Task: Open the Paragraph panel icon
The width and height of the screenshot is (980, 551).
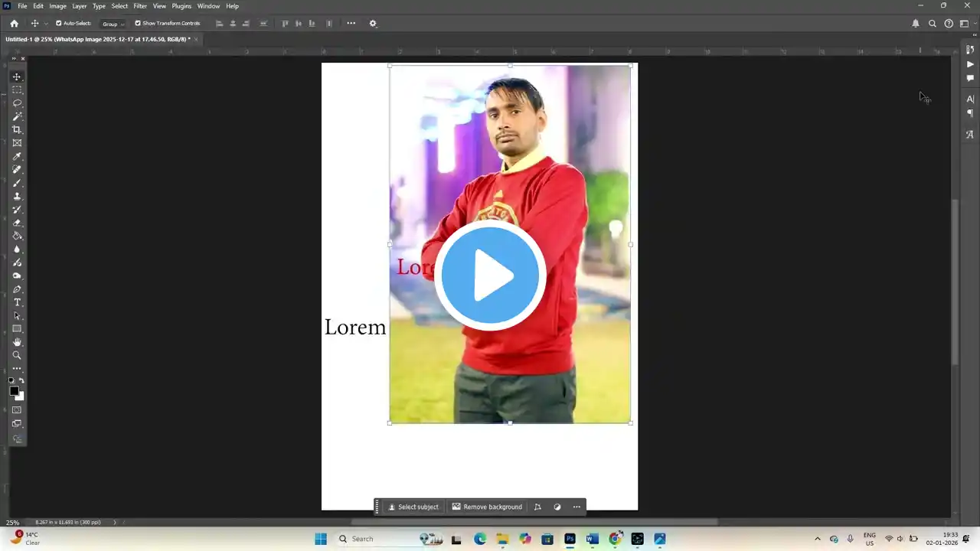Action: (970, 113)
